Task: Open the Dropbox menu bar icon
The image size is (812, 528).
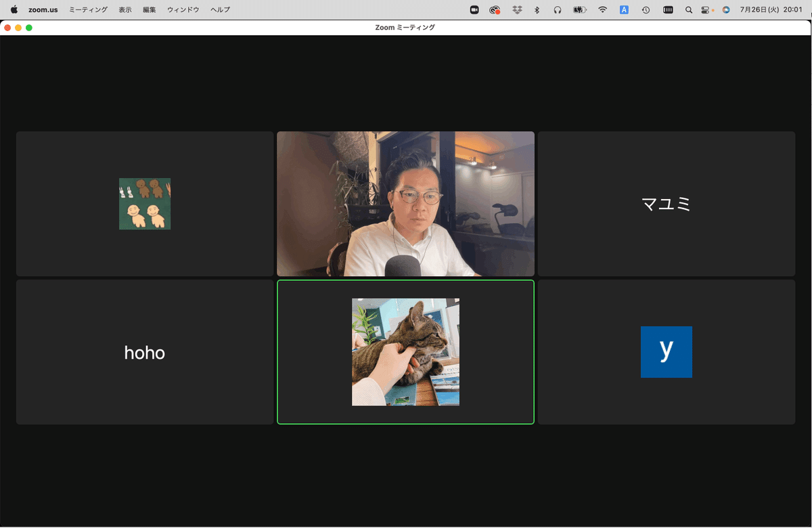Action: pyautogui.click(x=518, y=9)
